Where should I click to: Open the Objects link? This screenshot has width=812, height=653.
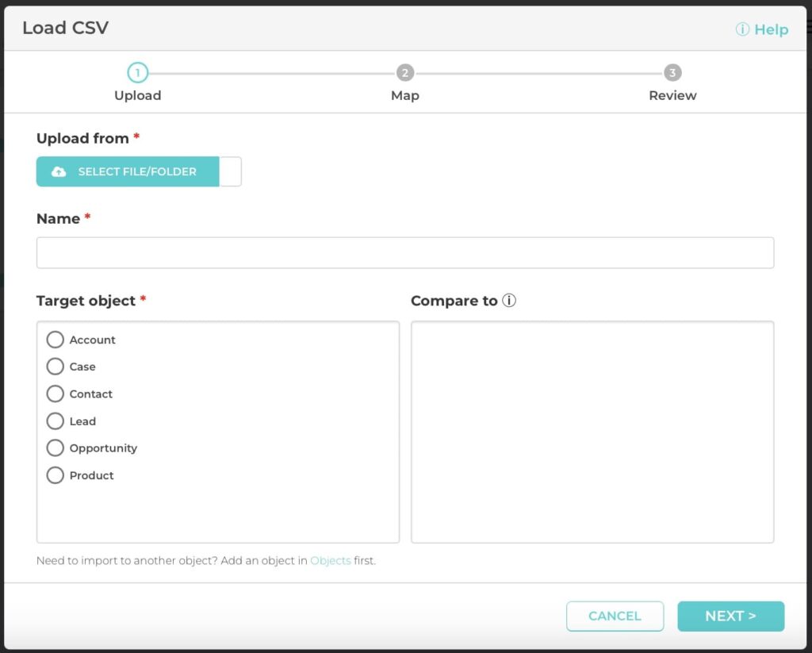click(330, 561)
